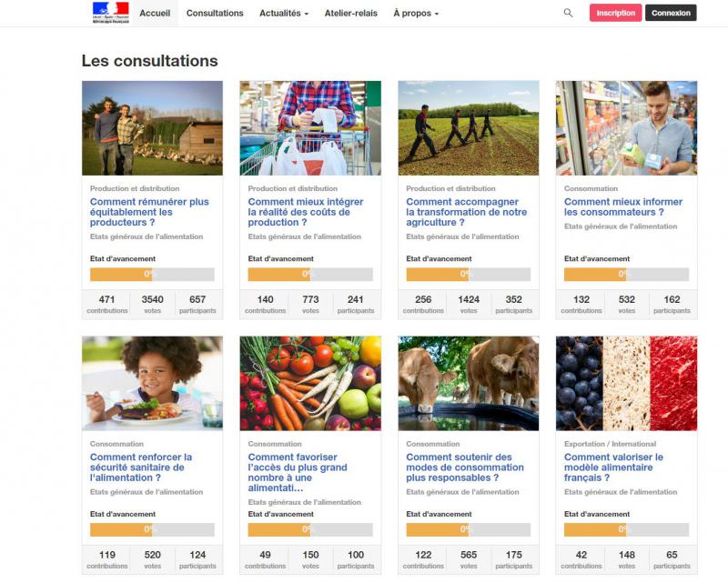Viewport: 728px width, 583px height.
Task: Open the Atelier-relais menu item
Action: 350,14
